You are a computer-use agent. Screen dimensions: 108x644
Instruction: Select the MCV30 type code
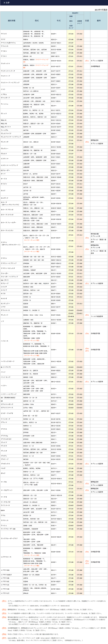point(26,130)
